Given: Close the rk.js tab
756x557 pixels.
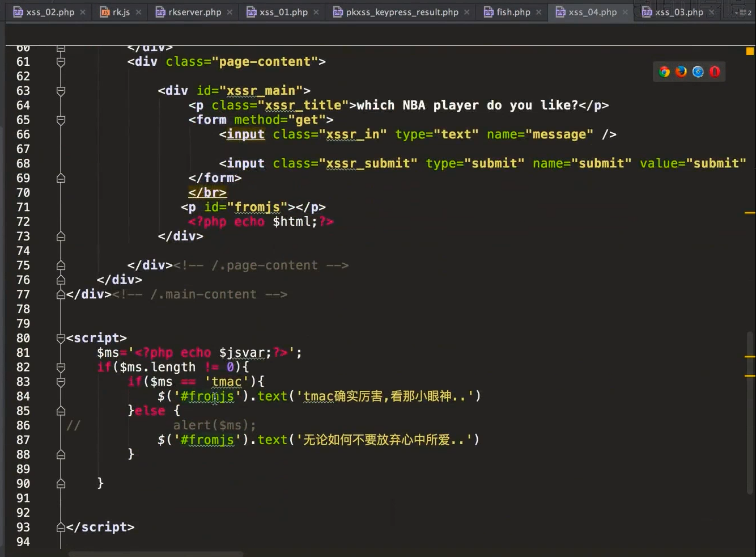Looking at the screenshot, I should [x=138, y=12].
